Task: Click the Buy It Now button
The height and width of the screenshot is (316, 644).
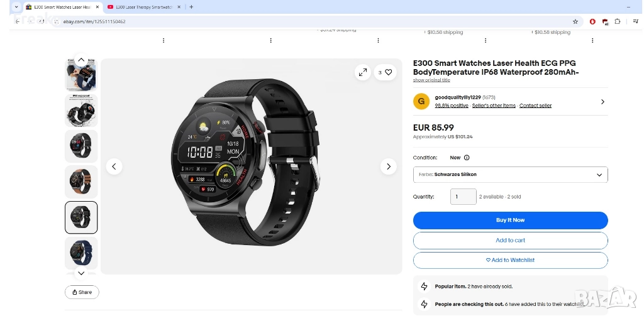Action: tap(510, 221)
